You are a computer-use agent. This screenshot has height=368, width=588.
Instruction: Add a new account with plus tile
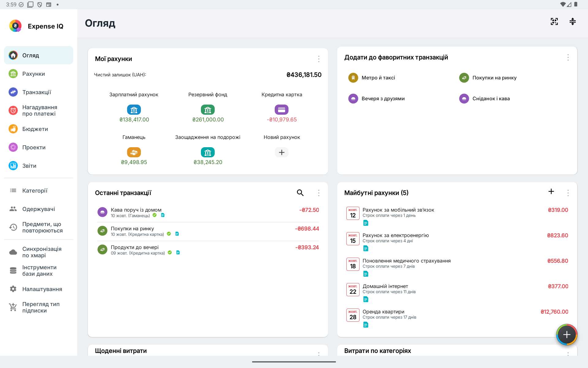tap(281, 152)
